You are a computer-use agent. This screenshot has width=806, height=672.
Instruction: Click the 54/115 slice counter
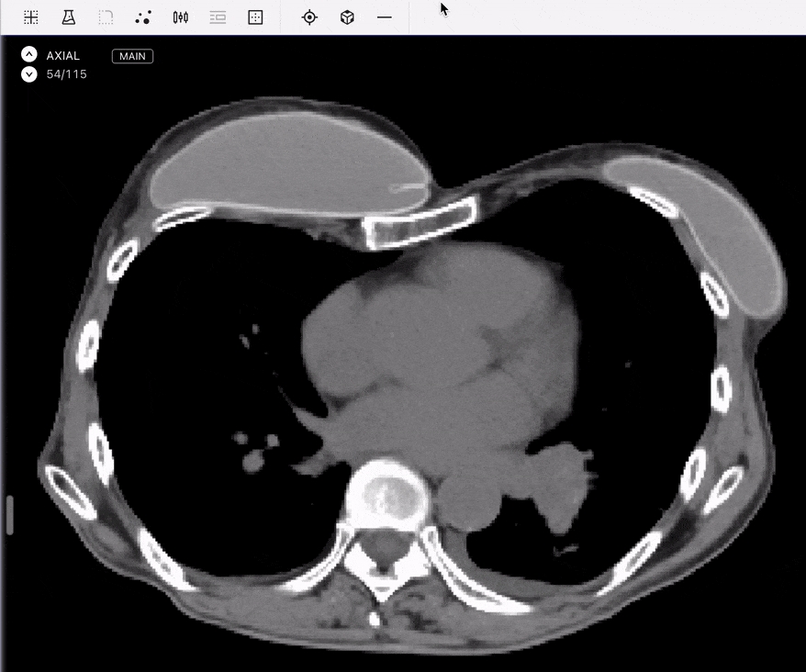coord(67,74)
